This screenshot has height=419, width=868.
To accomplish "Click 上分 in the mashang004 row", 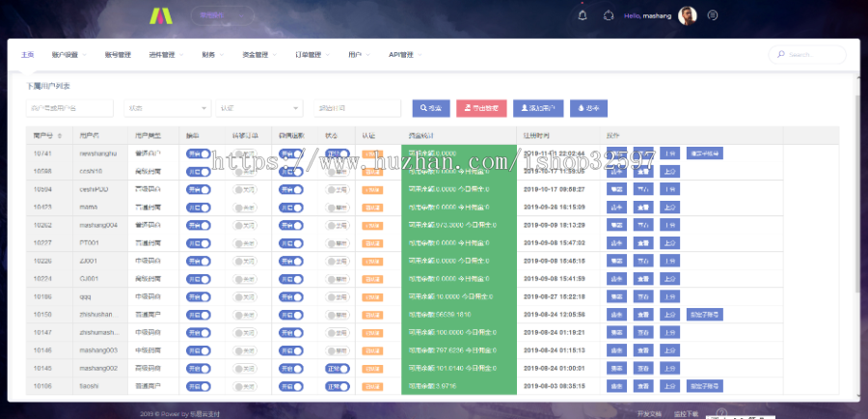I will (x=670, y=225).
